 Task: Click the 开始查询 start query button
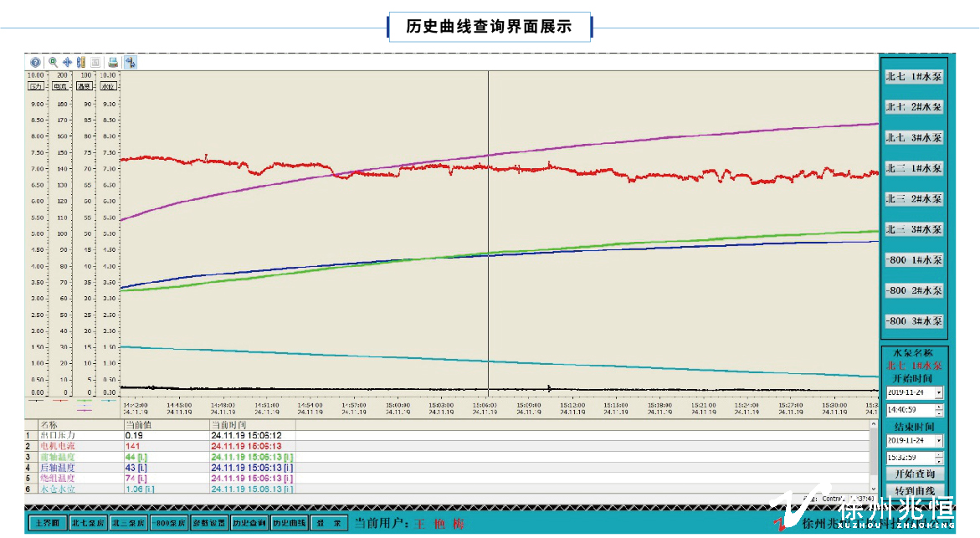pyautogui.click(x=914, y=474)
